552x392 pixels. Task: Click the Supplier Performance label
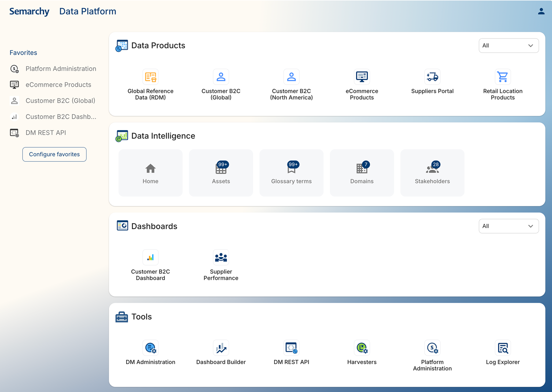click(221, 275)
